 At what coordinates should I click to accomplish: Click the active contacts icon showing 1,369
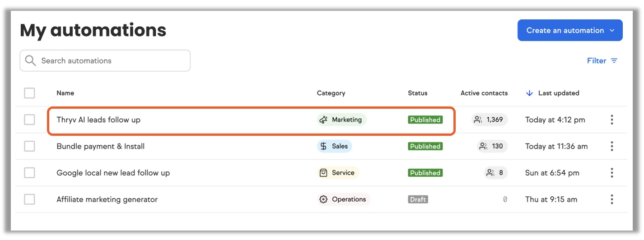point(477,120)
